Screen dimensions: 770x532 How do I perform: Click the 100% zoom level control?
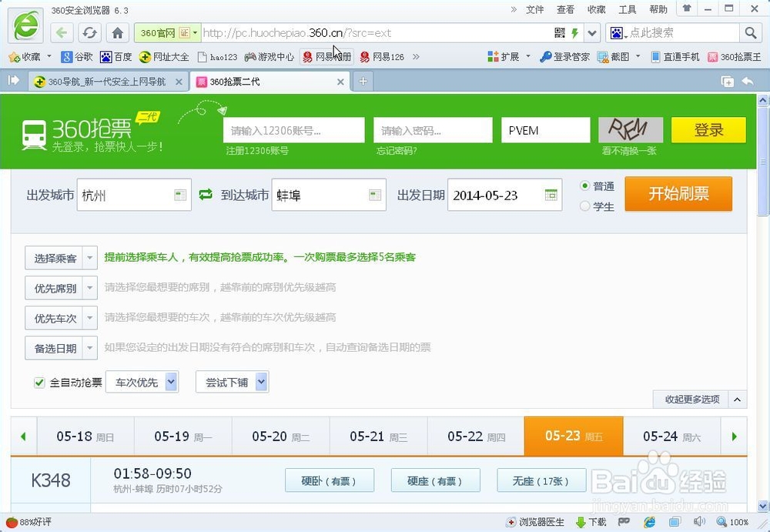click(733, 522)
